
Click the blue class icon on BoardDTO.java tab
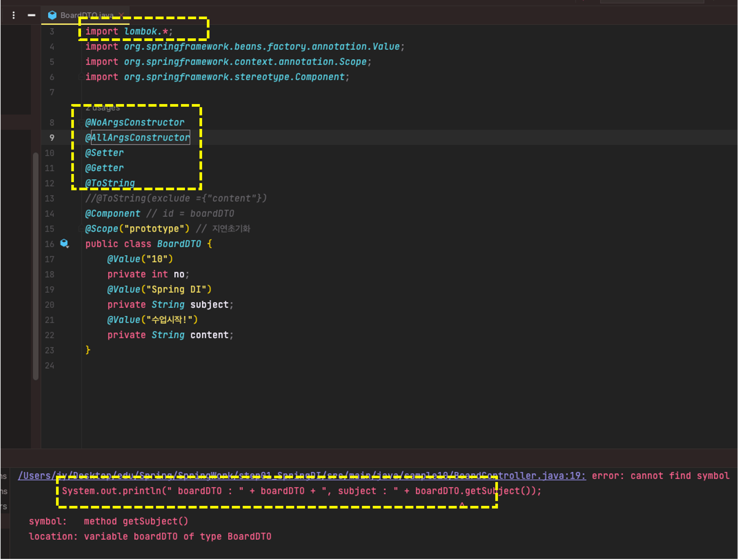tap(52, 15)
